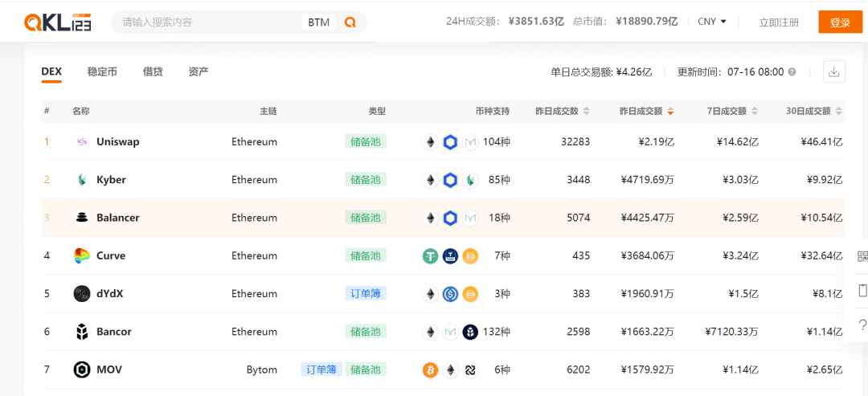Click the 单日总交易额 ¥4.26亿 text
Image resolution: width=868 pixels, height=396 pixels.
tap(601, 72)
